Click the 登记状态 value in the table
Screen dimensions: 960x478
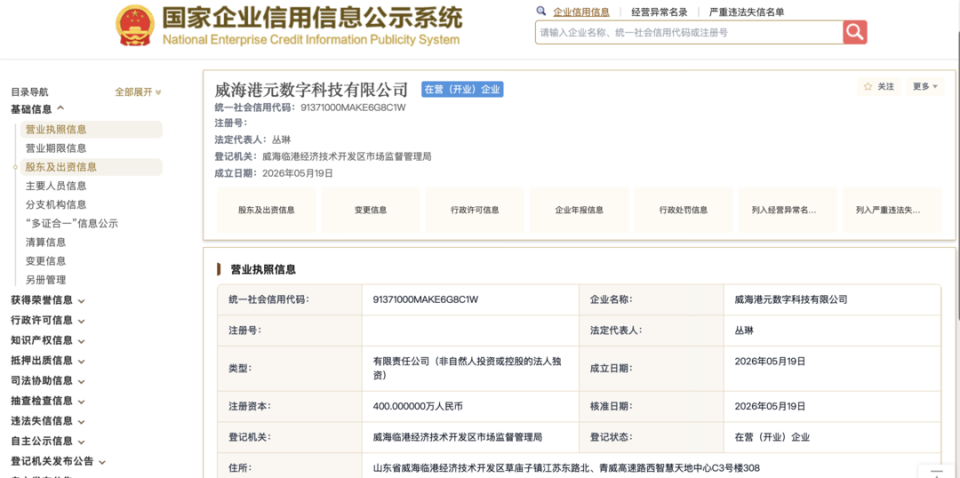772,438
